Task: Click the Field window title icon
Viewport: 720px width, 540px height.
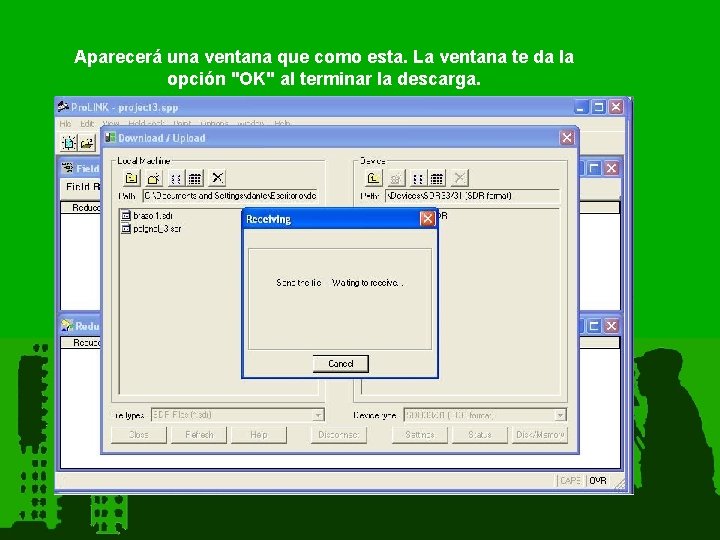Action: tap(68, 168)
